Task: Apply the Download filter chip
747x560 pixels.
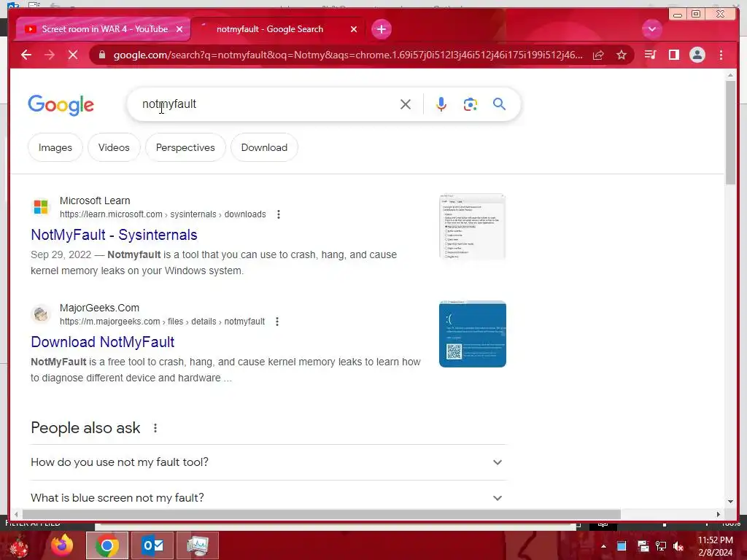Action: coord(264,147)
